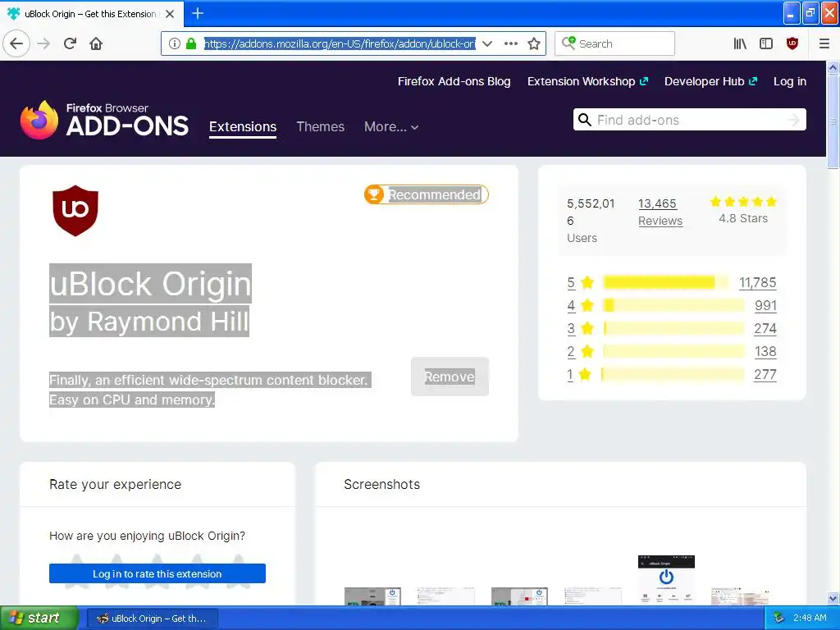This screenshot has height=630, width=840.
Task: Click the system tray icon beside clock
Action: pos(778,619)
